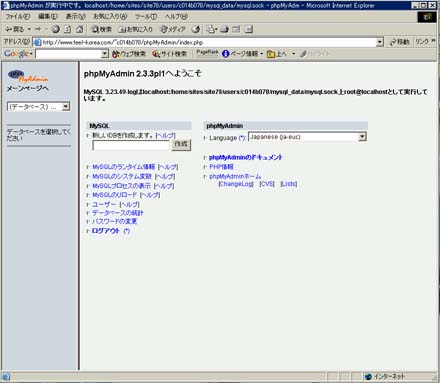The image size is (440, 383).
Task: Click the Go (移動) button beside address bar
Action: pos(399,42)
